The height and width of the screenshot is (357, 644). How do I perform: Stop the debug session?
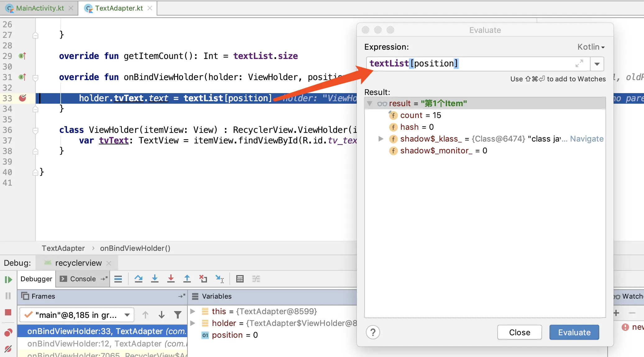[8, 312]
